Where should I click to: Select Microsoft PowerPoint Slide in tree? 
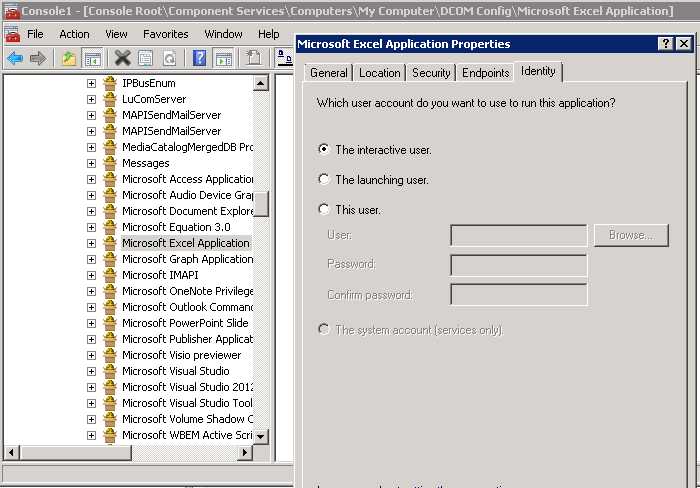(185, 323)
